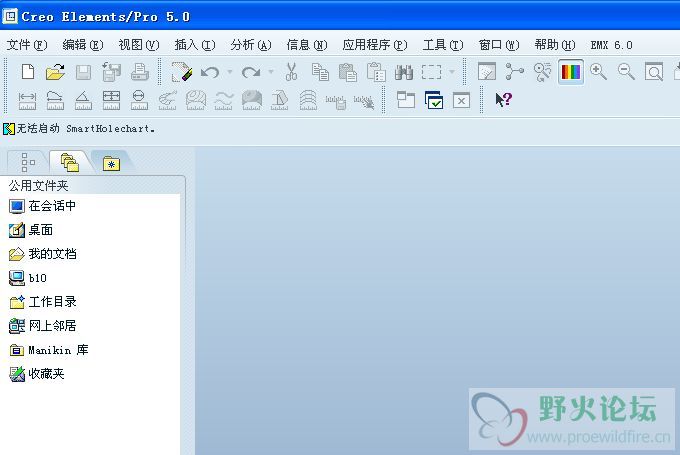Switch to the folder browser tab

pos(70,163)
